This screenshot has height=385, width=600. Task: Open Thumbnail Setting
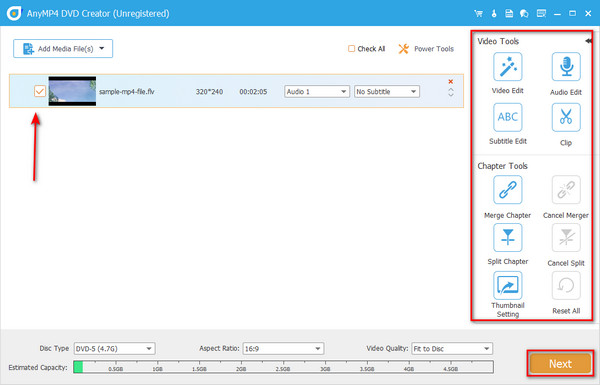coord(508,285)
